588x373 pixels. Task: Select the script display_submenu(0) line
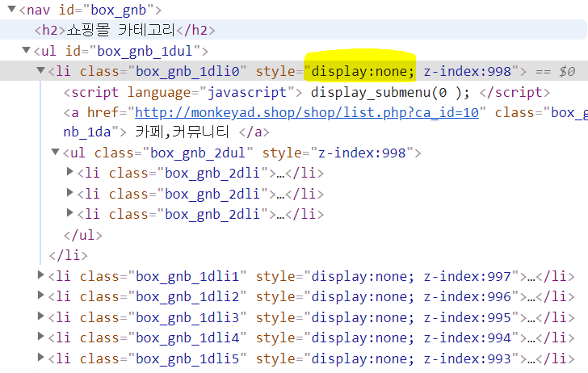[x=307, y=92]
